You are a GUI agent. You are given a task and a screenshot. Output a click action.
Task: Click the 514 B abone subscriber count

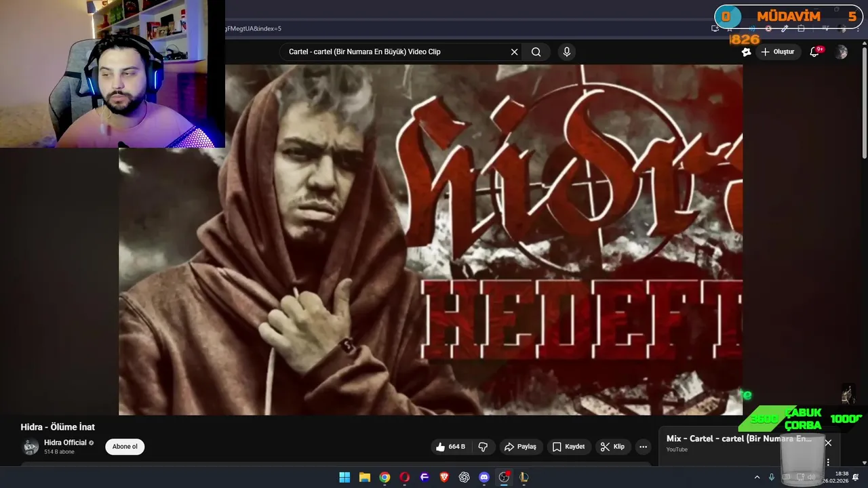click(60, 452)
